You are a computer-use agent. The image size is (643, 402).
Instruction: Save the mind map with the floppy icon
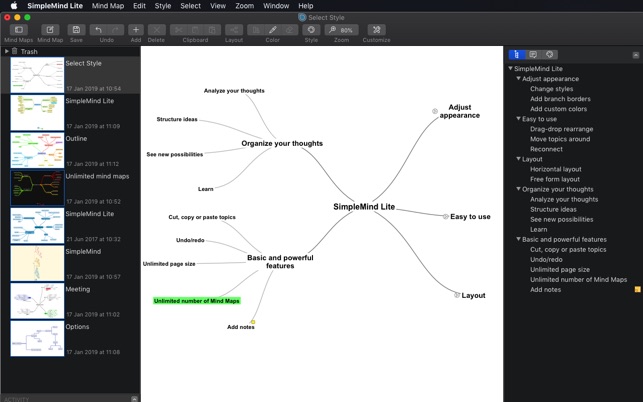click(x=76, y=30)
